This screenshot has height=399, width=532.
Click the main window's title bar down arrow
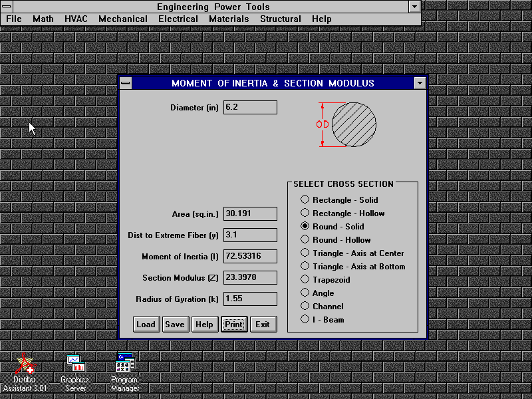pos(414,7)
